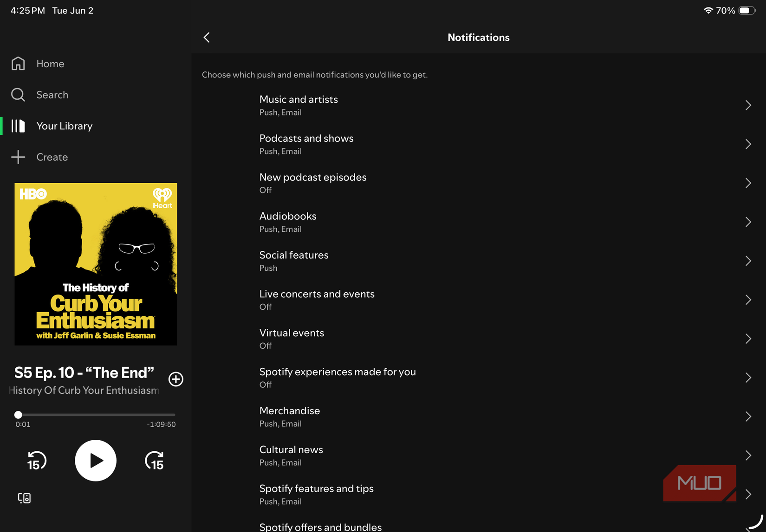The height and width of the screenshot is (532, 766).
Task: Tap remaining time -1:09:50
Action: (x=161, y=424)
